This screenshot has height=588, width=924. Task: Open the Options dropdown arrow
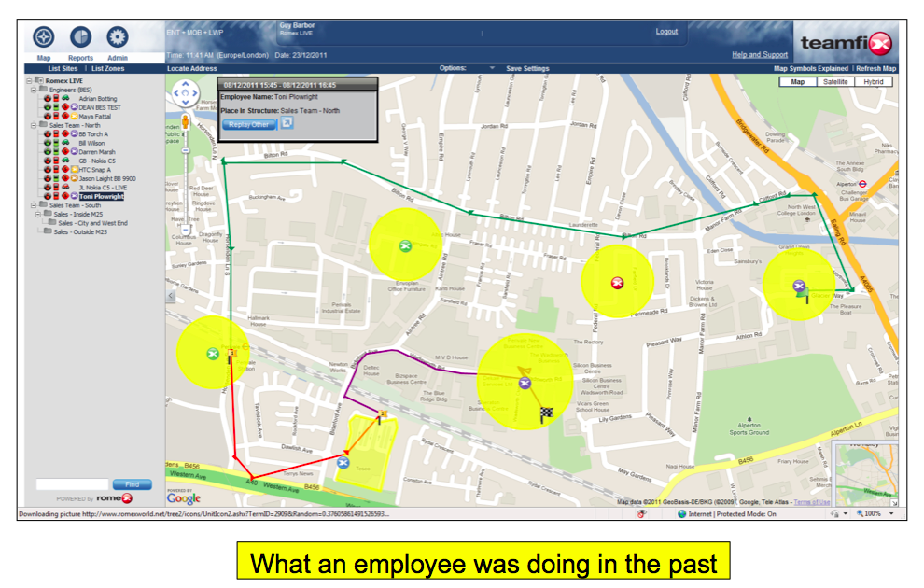(492, 68)
